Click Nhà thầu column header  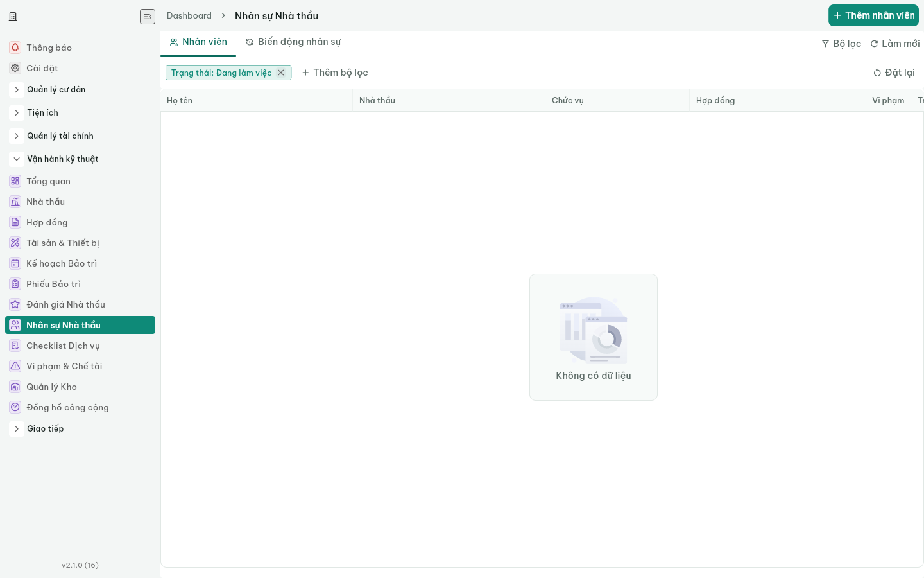[449, 100]
